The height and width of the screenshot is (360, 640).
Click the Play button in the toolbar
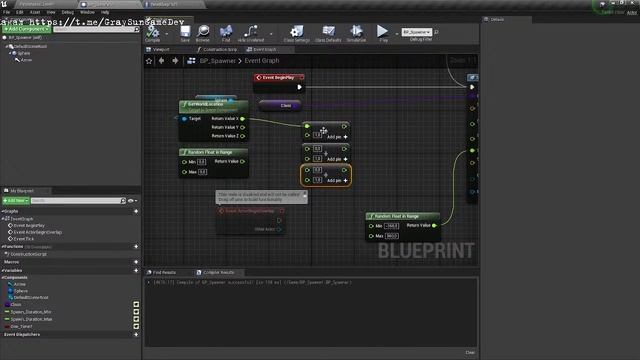point(382,33)
